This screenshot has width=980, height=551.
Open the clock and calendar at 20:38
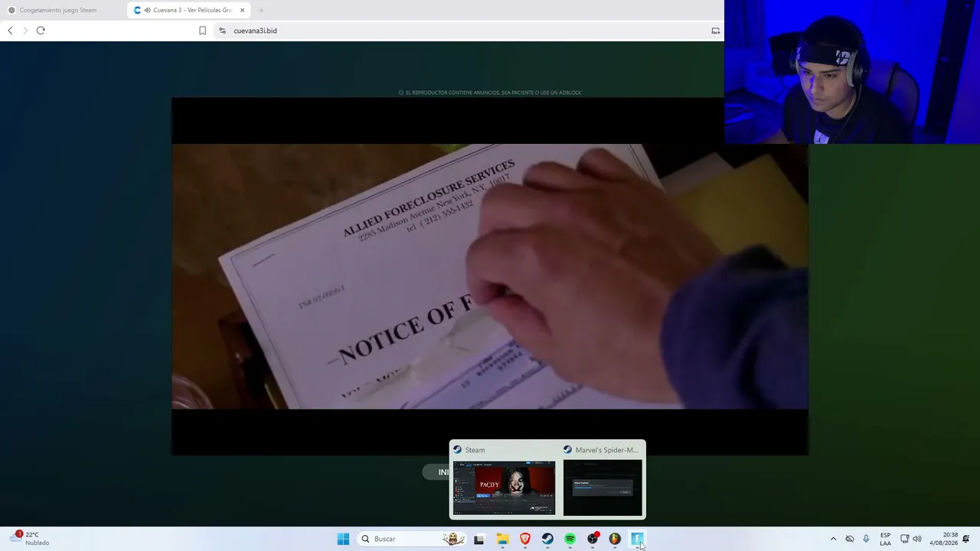[x=943, y=539]
